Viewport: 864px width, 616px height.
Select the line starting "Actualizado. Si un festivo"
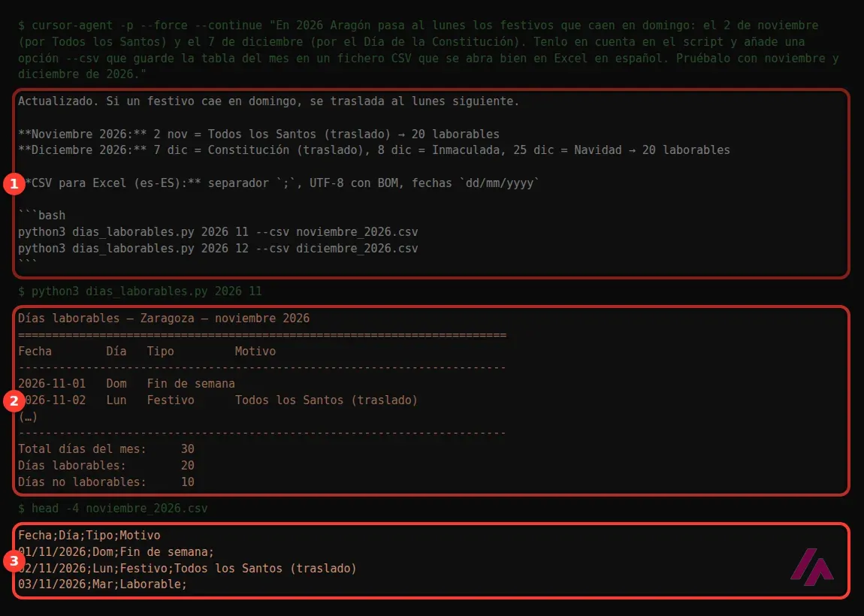click(268, 101)
